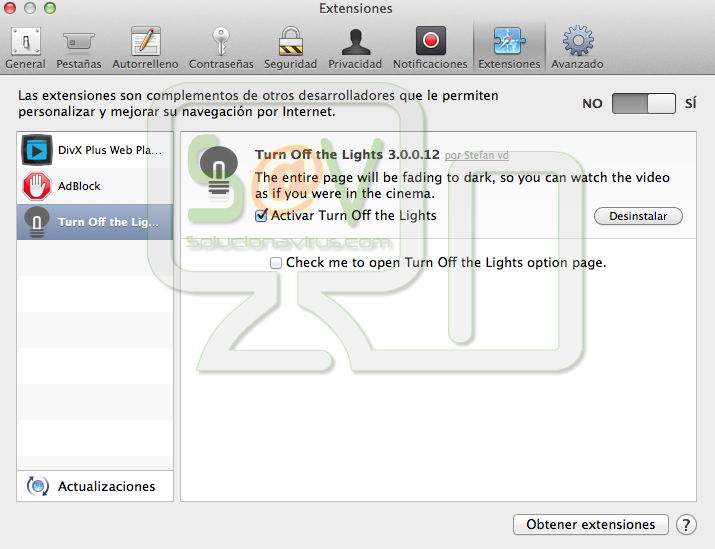
Task: Uncheck Activar Turn Off the Lights
Action: tap(261, 215)
